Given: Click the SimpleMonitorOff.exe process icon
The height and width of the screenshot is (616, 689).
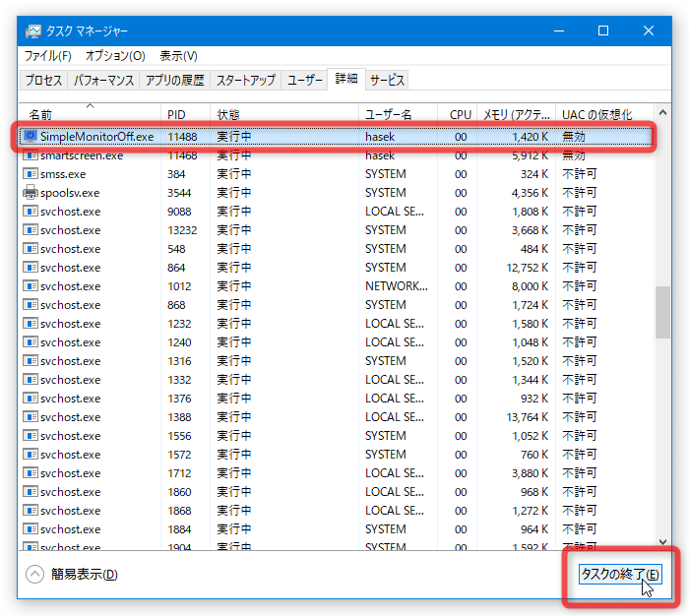Looking at the screenshot, I should [x=30, y=136].
